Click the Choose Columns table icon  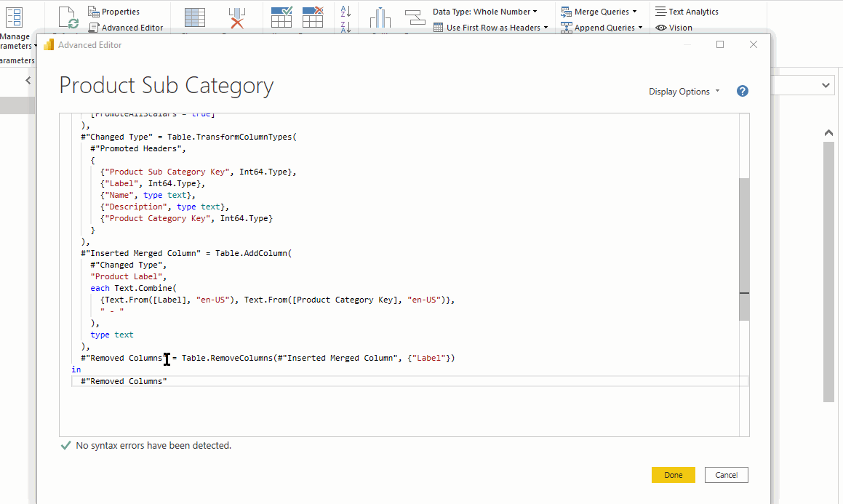[195, 17]
